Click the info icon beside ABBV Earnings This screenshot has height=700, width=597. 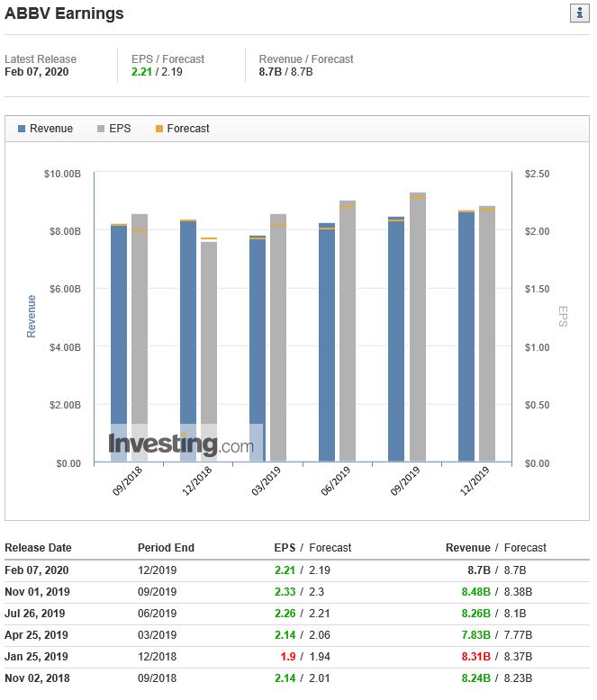pos(580,13)
